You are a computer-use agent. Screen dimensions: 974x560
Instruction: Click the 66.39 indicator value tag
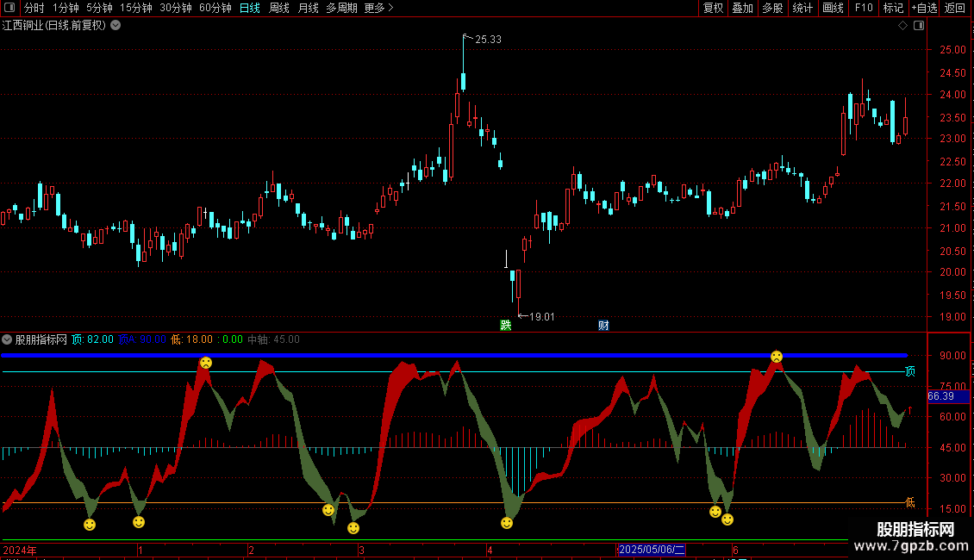pyautogui.click(x=948, y=396)
